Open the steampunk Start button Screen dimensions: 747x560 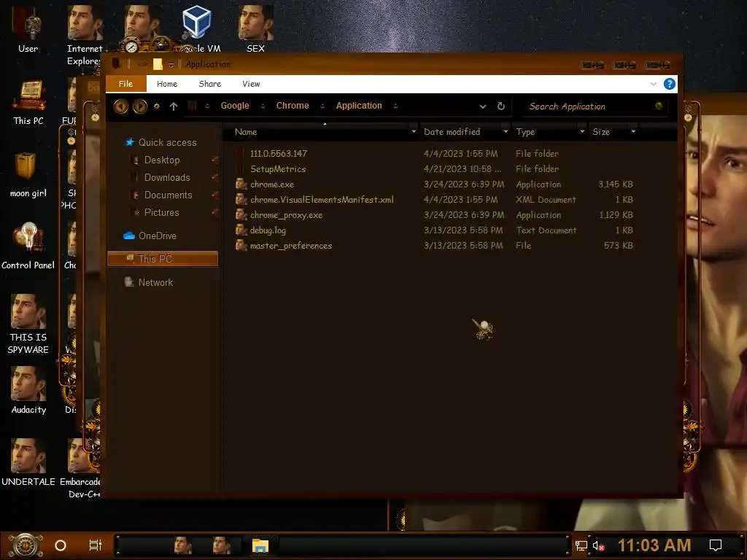pos(26,545)
